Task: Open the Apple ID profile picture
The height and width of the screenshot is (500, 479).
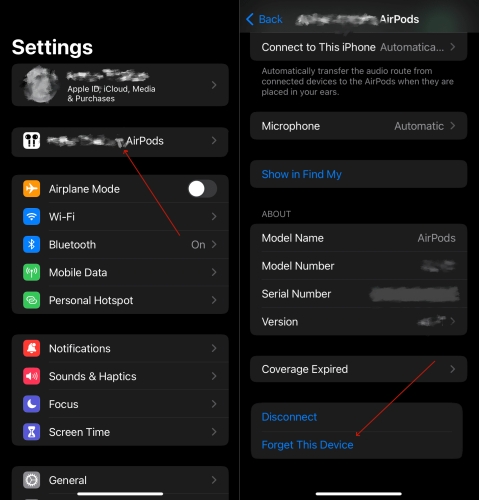Action: 40,85
